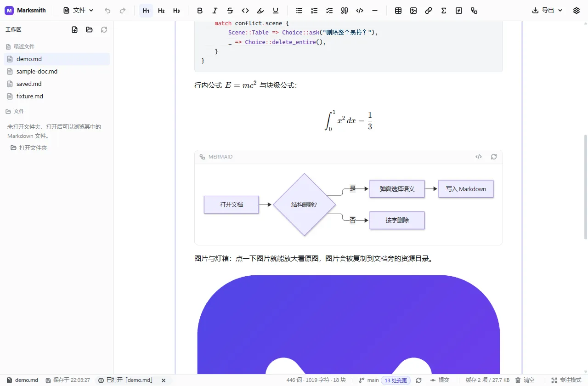Open sample-doc.md from recent files
Image resolution: width=588 pixels, height=386 pixels.
click(57, 71)
